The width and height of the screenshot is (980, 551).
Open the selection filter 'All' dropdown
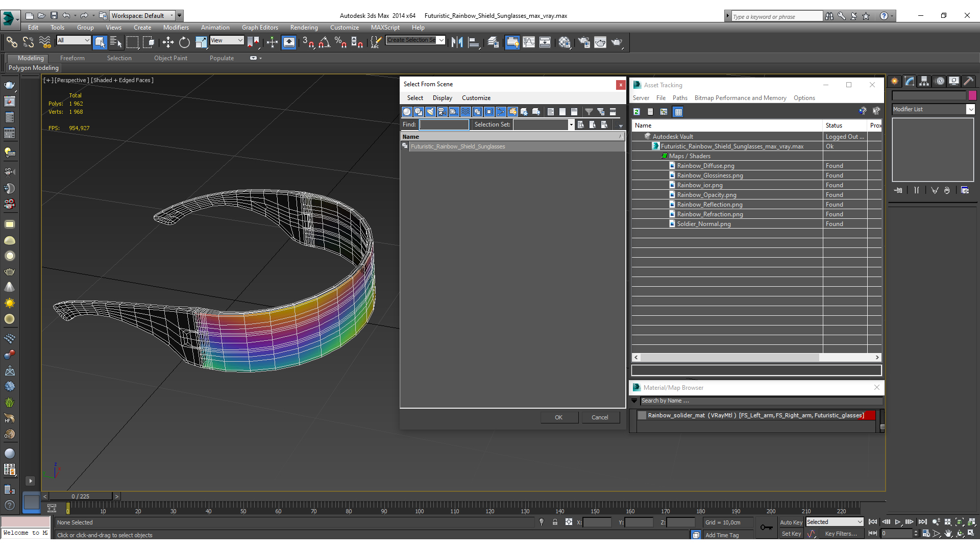point(73,40)
